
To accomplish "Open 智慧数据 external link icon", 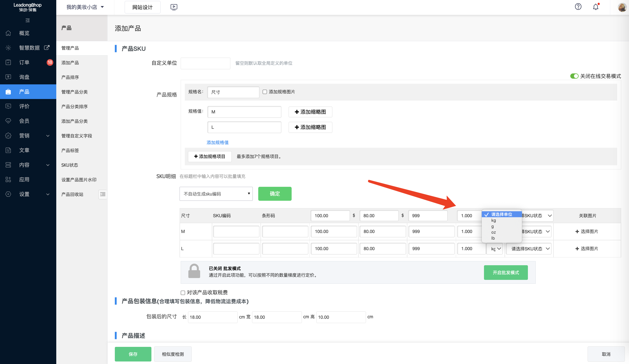I will click(47, 47).
